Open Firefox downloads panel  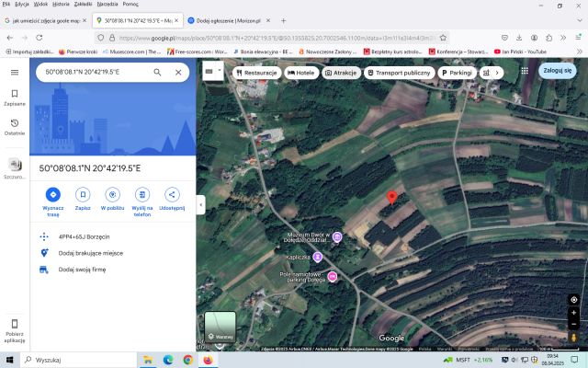[519, 38]
